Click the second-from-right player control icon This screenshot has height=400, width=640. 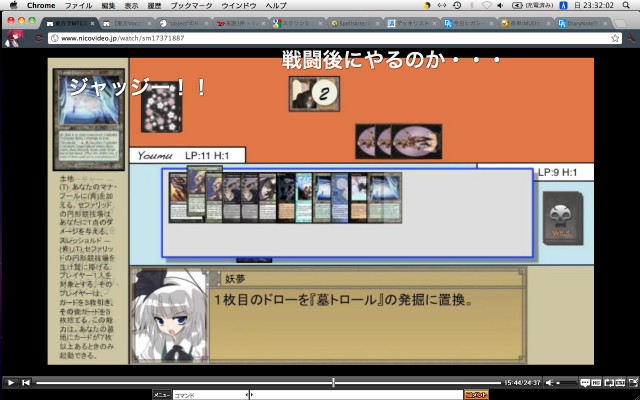(x=620, y=382)
